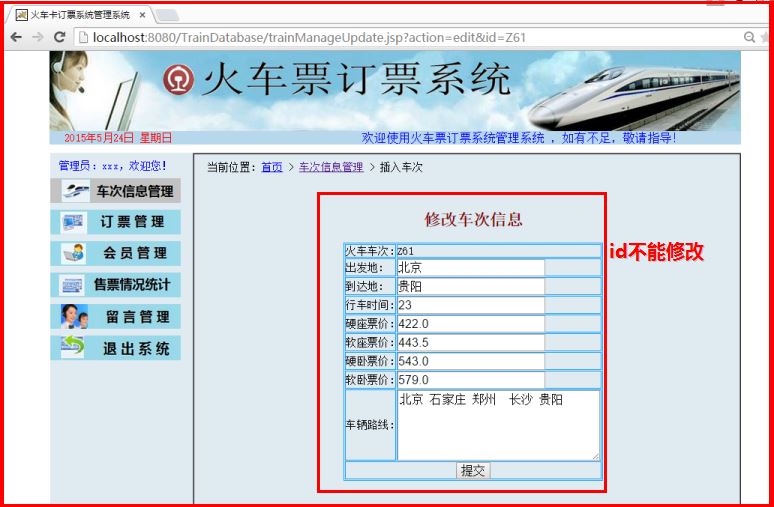Follow the 首页 breadcrumb link

pos(272,167)
